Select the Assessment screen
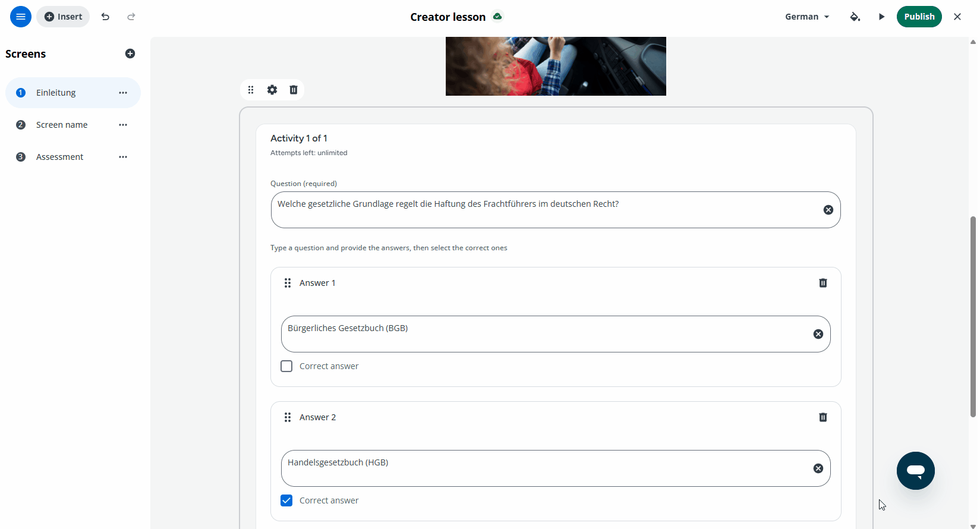The height and width of the screenshot is (529, 980). coord(59,157)
